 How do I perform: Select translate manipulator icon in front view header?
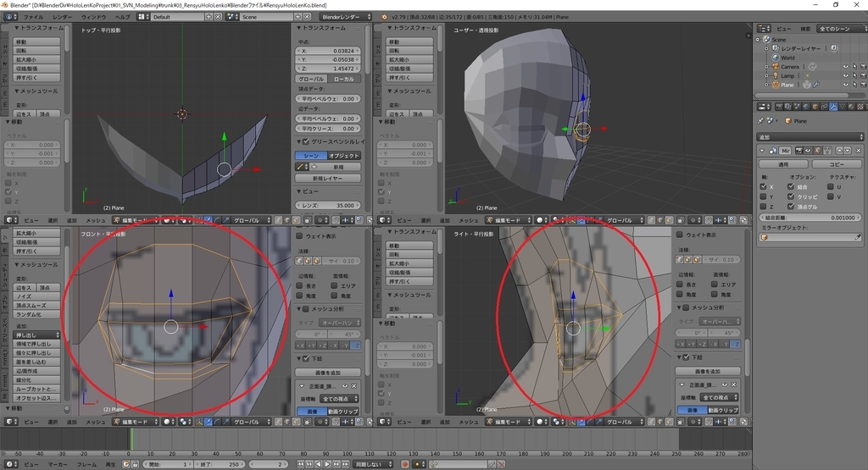(x=209, y=422)
